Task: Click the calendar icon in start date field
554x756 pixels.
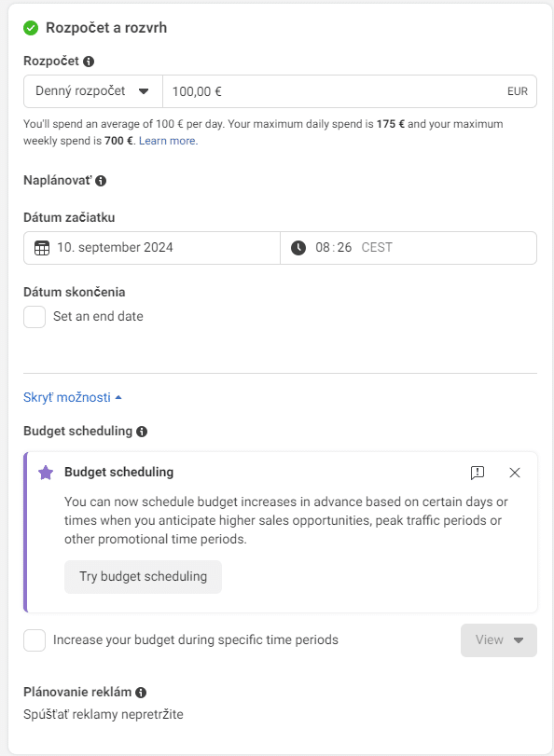Action: (x=42, y=248)
